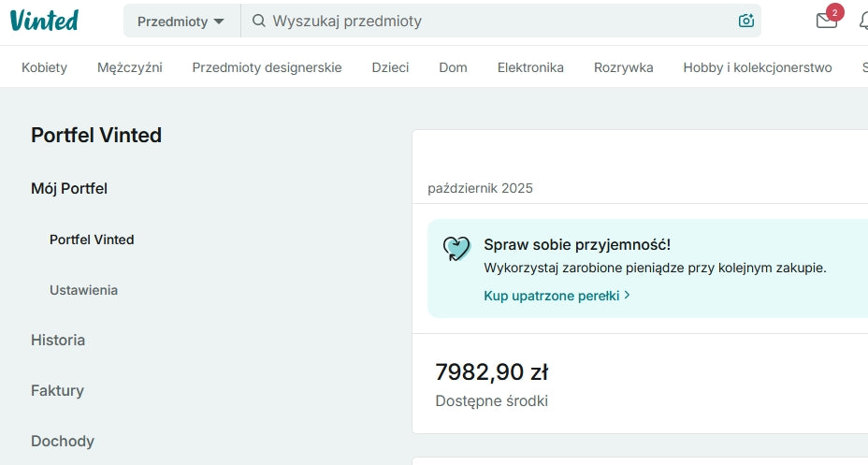Click the Vinted logo
This screenshot has height=465, width=868.
point(44,21)
